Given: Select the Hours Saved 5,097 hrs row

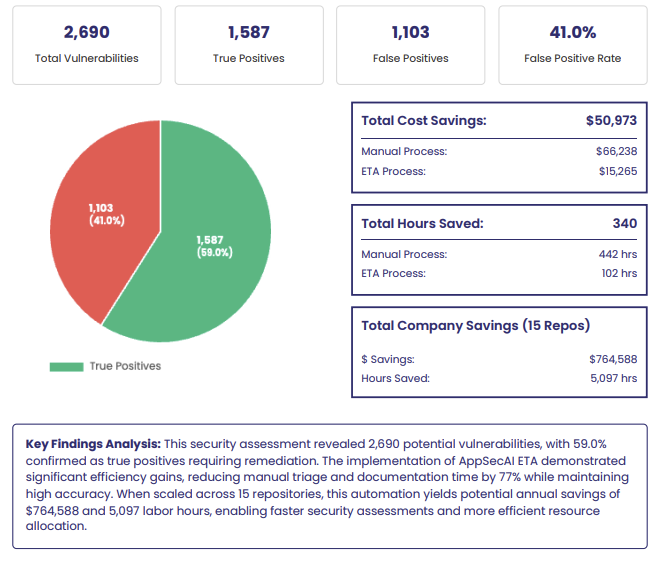Looking at the screenshot, I should (499, 378).
